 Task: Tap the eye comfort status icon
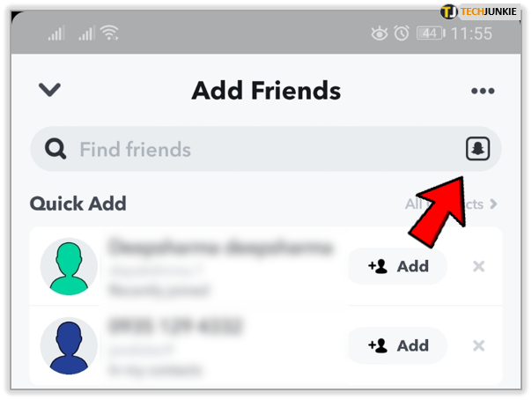pyautogui.click(x=379, y=33)
